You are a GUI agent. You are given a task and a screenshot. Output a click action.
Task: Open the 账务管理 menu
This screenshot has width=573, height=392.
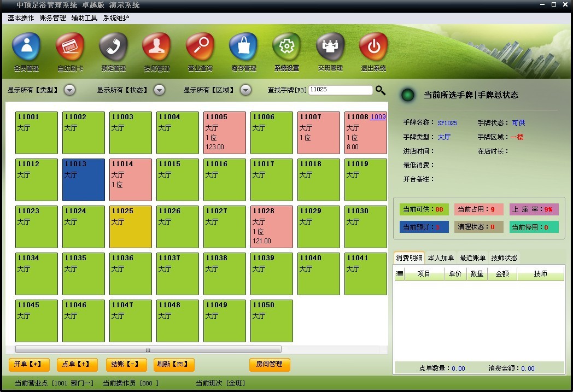tap(51, 18)
